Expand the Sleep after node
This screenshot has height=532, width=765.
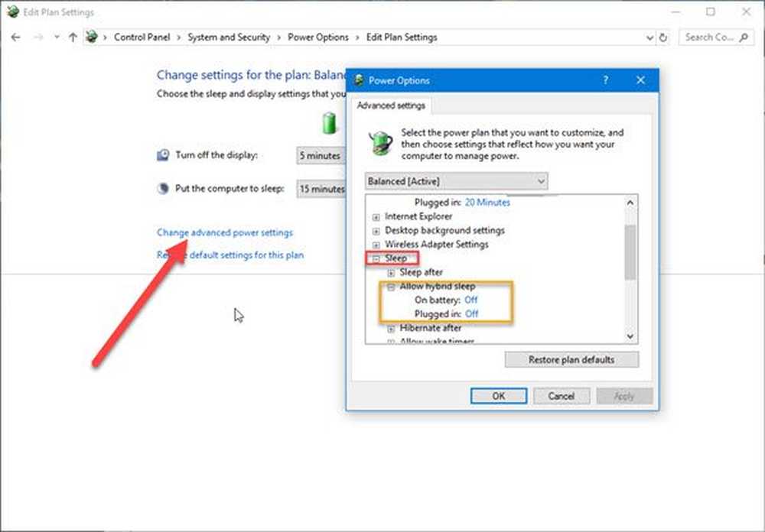pos(391,273)
